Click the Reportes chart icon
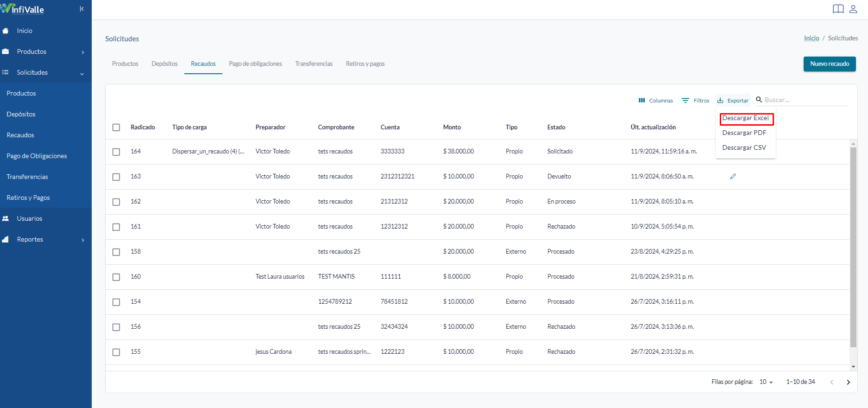The width and height of the screenshot is (868, 408). tap(6, 239)
